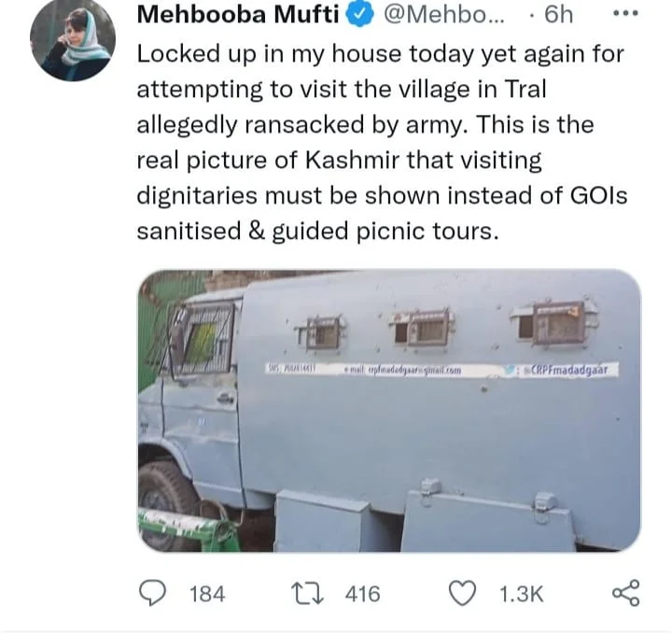
Task: Click the word 'Kashmir' in the tweet
Action: [x=347, y=160]
